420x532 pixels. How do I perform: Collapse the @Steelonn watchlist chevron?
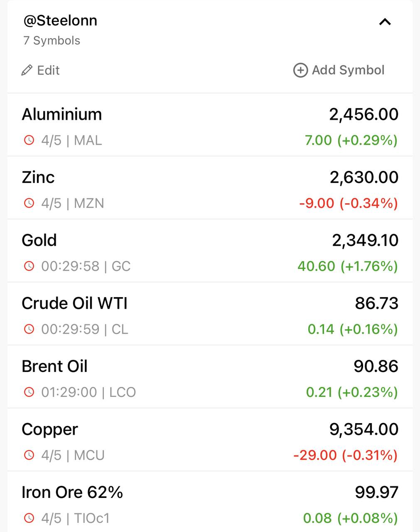(x=385, y=22)
